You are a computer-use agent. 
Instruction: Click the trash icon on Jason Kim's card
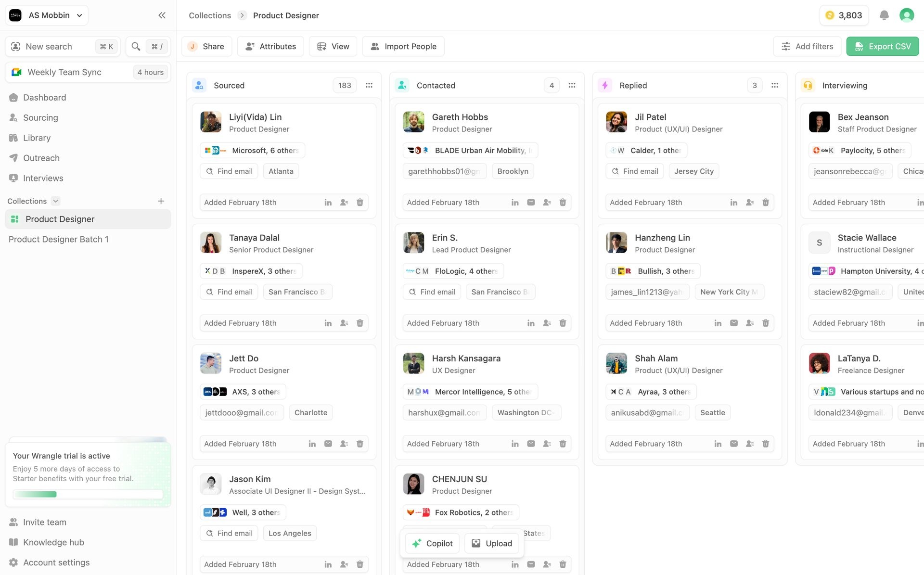tap(359, 565)
